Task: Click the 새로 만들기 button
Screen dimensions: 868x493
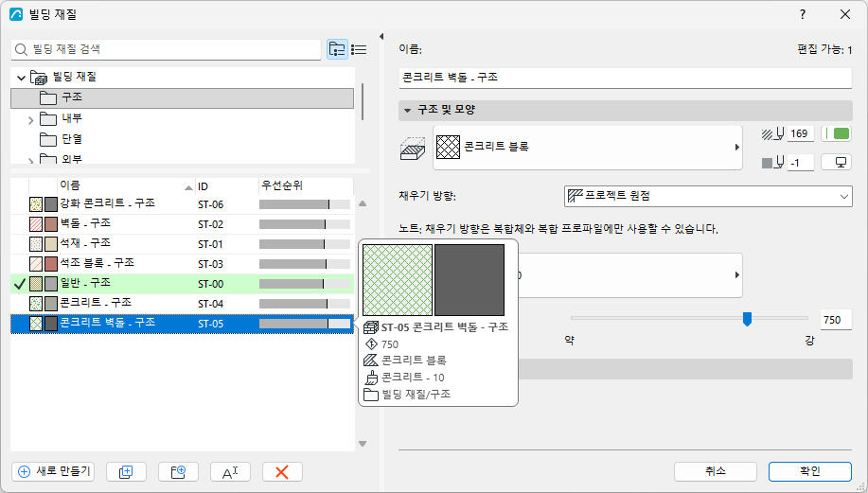Action: [x=53, y=471]
